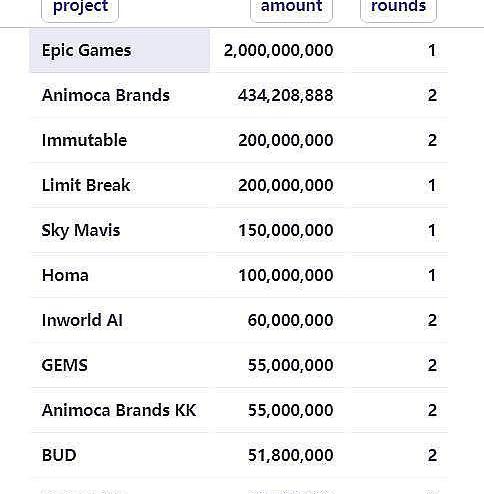Click the 51,800,000 amount value

pos(290,455)
